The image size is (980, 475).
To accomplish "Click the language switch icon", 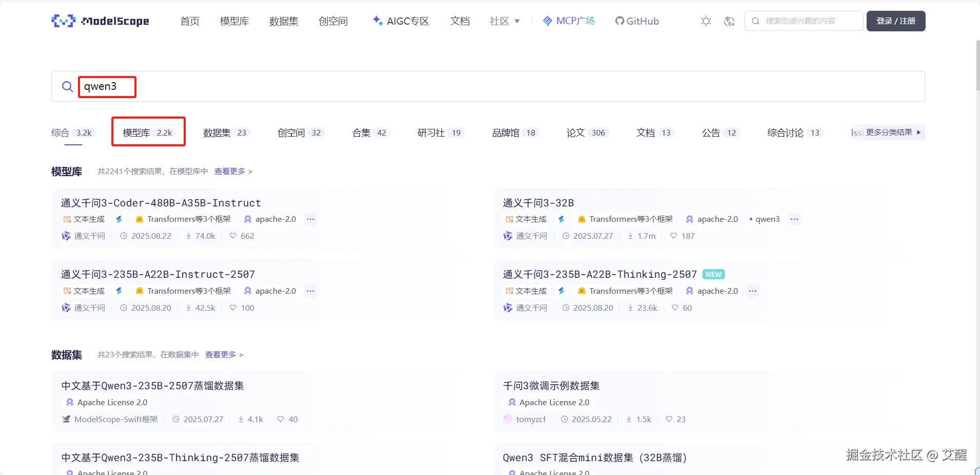I will [x=729, y=21].
